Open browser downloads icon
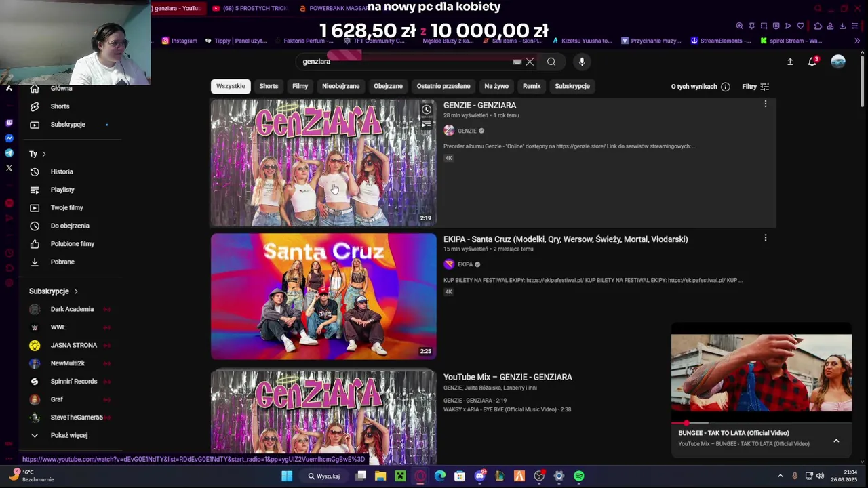The height and width of the screenshot is (488, 868). [x=842, y=26]
